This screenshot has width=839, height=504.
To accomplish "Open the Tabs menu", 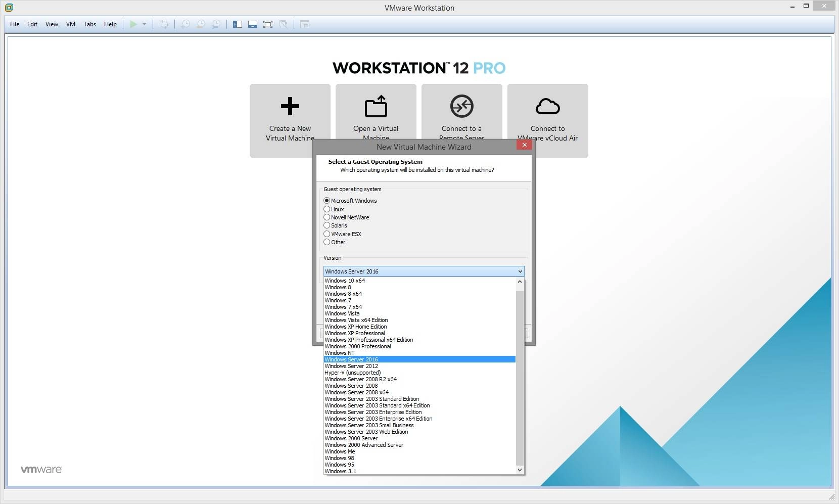I will tap(90, 24).
